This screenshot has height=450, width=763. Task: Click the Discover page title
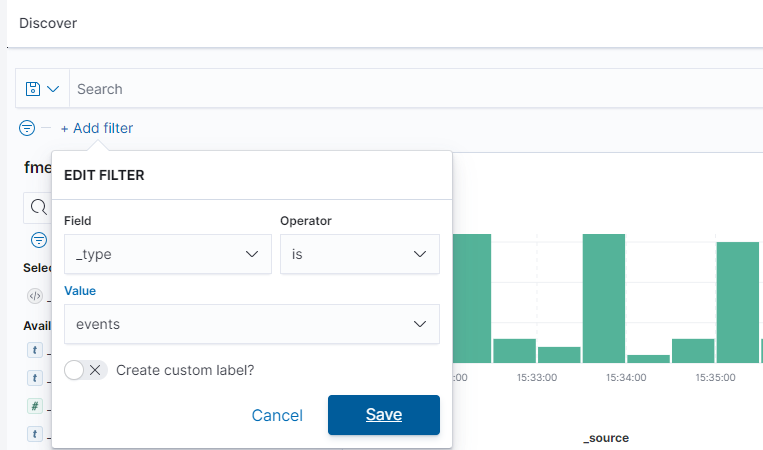pyautogui.click(x=48, y=22)
